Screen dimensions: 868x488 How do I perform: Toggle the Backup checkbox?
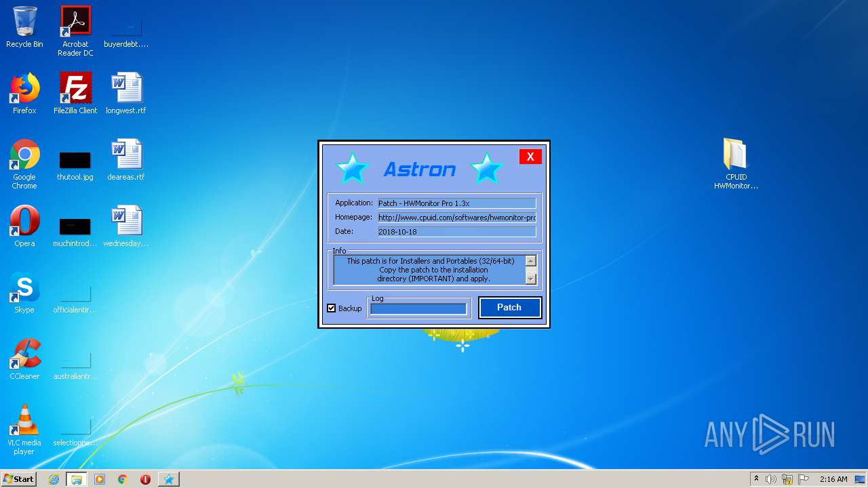332,308
